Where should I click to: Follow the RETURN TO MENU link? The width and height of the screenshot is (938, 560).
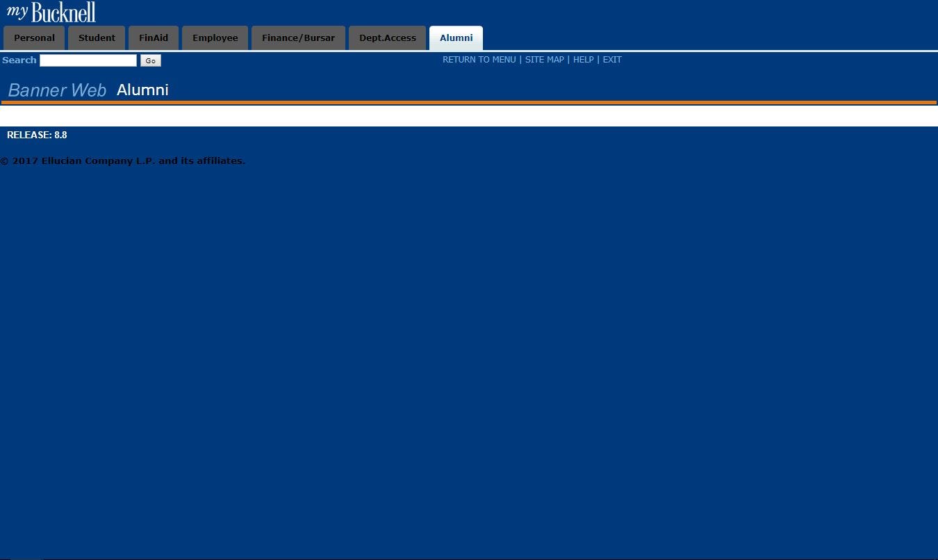[479, 60]
